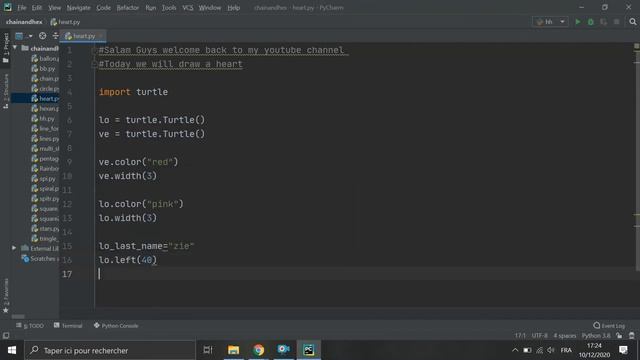
Task: Open the Terminal tool window
Action: coord(68,326)
